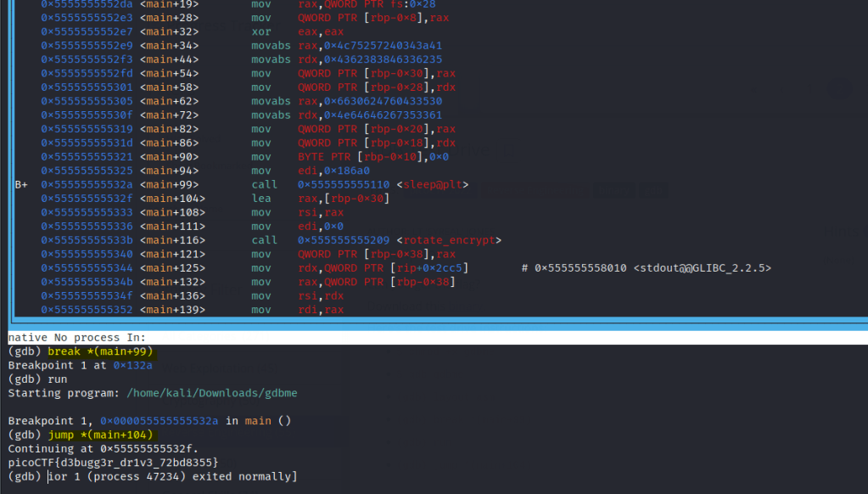Screen dimensions: 868x494
Task: Click the stdout@@GLIBC_2.2.5 comment
Action: click(702, 268)
